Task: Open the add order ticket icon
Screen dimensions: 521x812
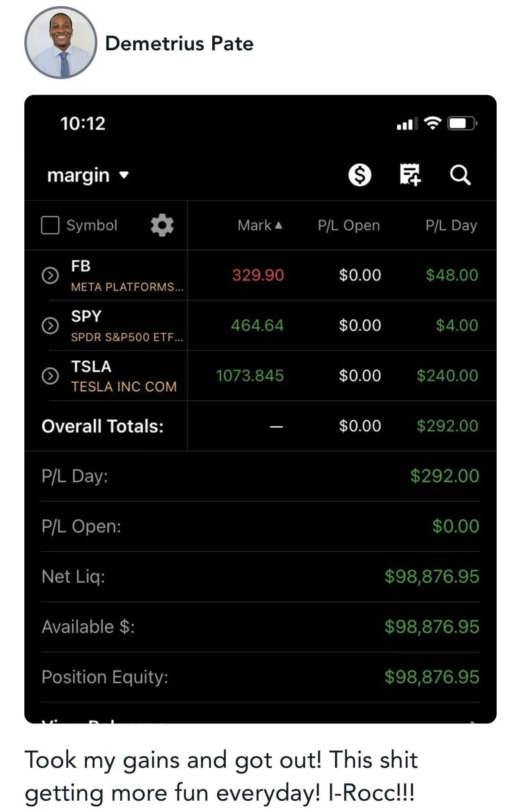Action: [x=410, y=174]
